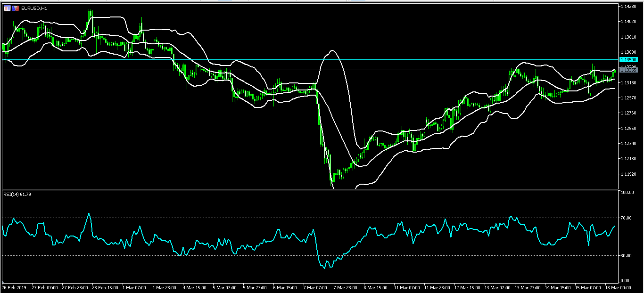
Task: Click the 1.13180 price scale value
Action: [x=629, y=82]
